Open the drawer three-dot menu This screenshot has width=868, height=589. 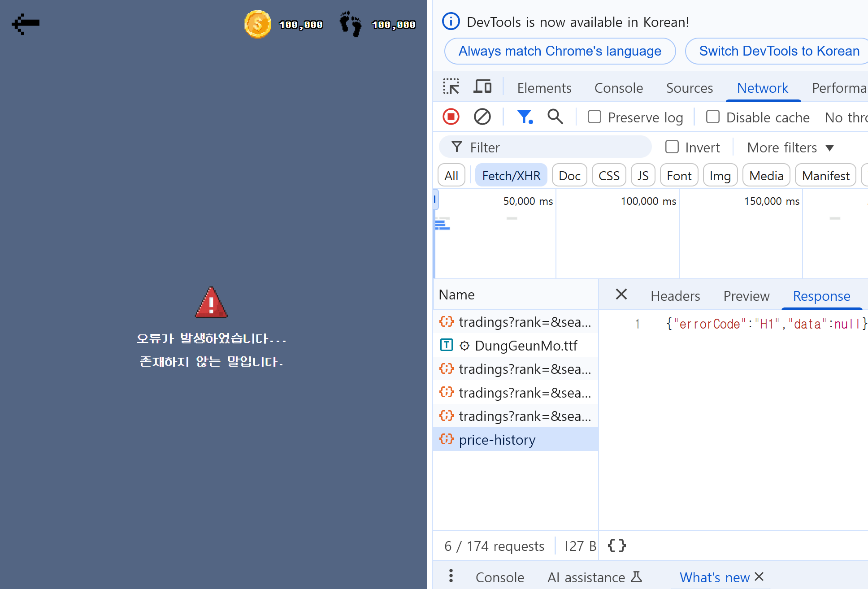451,576
